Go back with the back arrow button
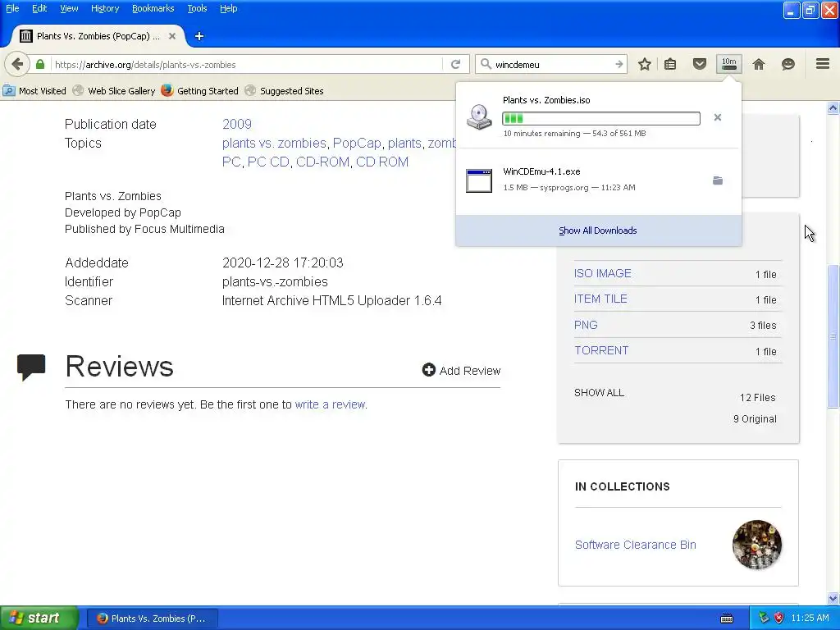The width and height of the screenshot is (840, 630). (x=17, y=64)
